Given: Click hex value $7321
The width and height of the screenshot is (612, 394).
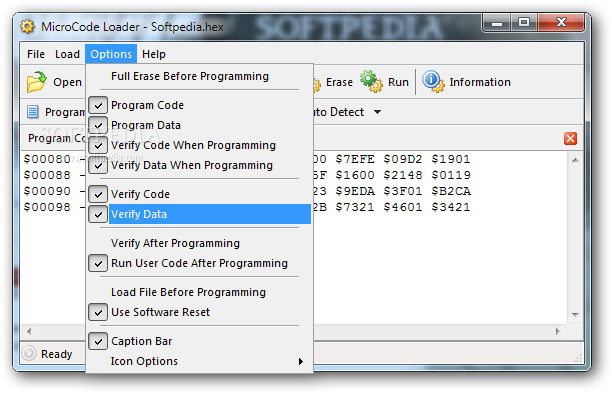Looking at the screenshot, I should point(355,207).
